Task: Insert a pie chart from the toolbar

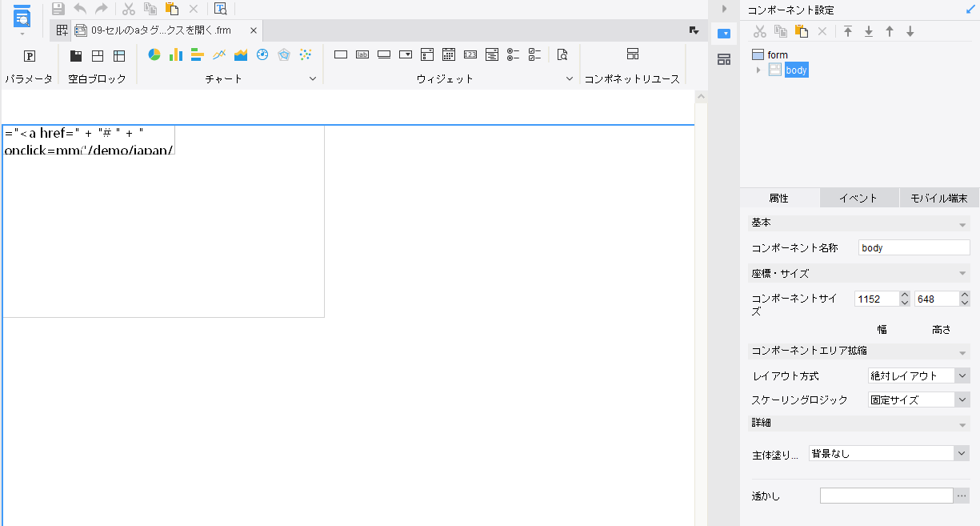Action: 154,54
